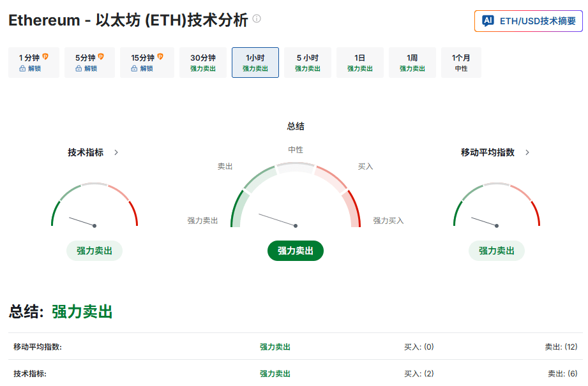The image size is (588, 386).
Task: Switch to the 1个月 tab
Action: [461, 63]
